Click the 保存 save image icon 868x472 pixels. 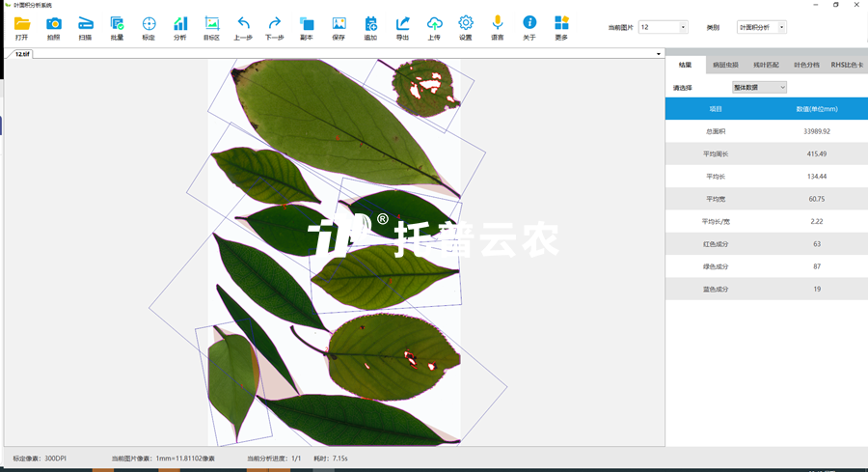[339, 26]
